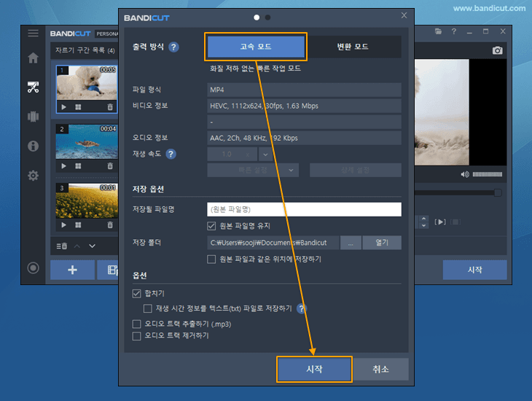
Task: Select segment 3 yellow flowers thumbnail
Action: pos(87,201)
